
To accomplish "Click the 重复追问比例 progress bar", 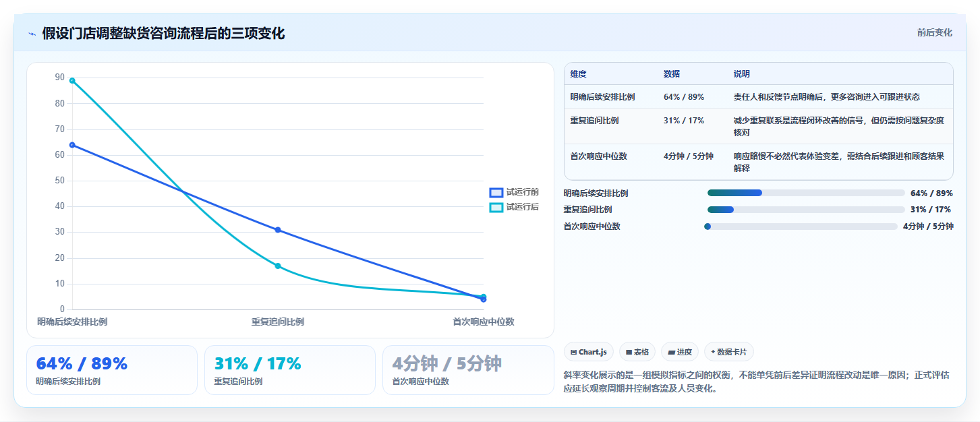I will 806,210.
